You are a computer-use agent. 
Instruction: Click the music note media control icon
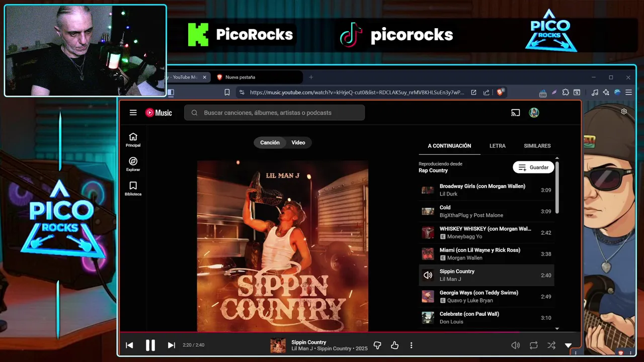click(x=595, y=93)
